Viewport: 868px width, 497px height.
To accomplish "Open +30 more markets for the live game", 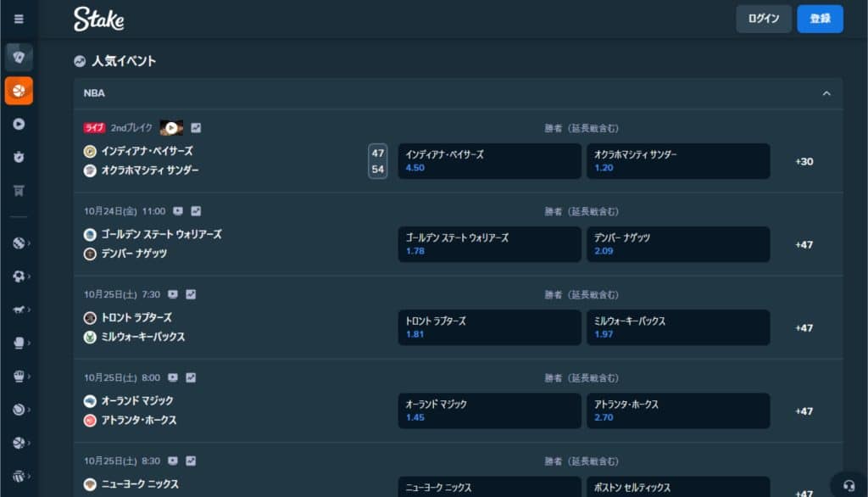I will point(804,161).
